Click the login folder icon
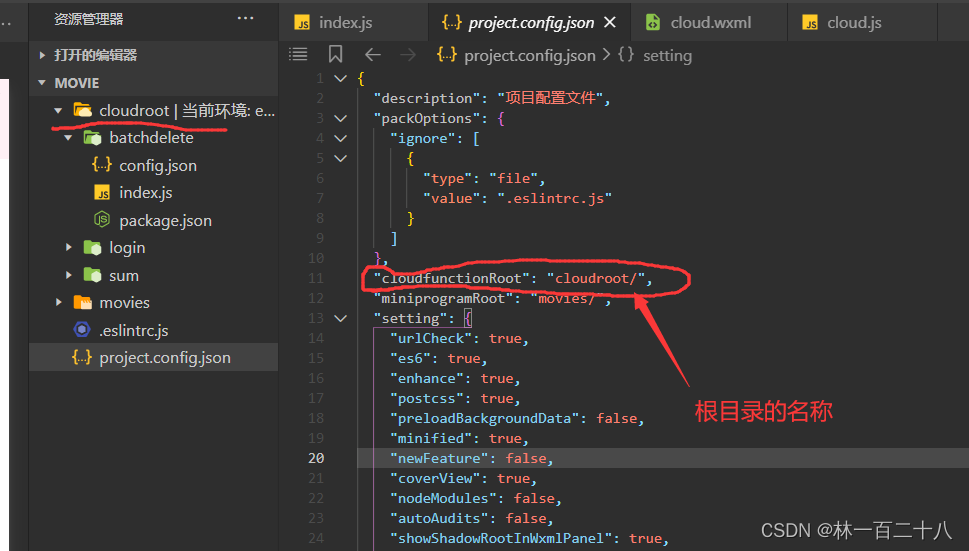 [x=93, y=248]
